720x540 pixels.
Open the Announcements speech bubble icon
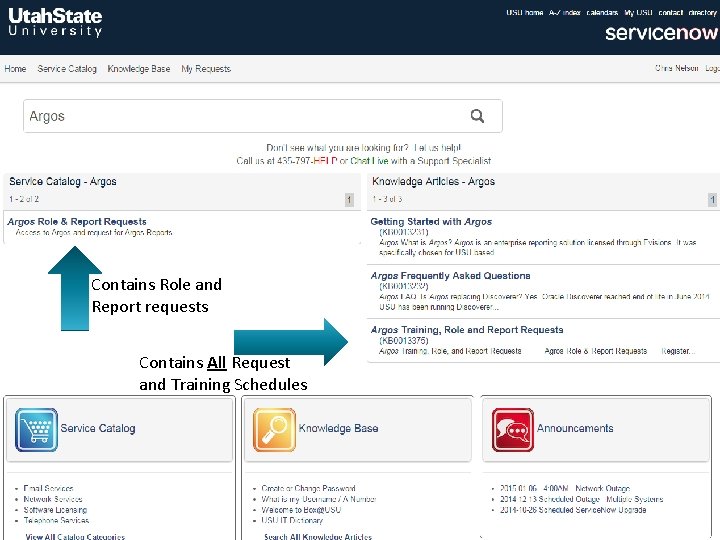point(512,430)
